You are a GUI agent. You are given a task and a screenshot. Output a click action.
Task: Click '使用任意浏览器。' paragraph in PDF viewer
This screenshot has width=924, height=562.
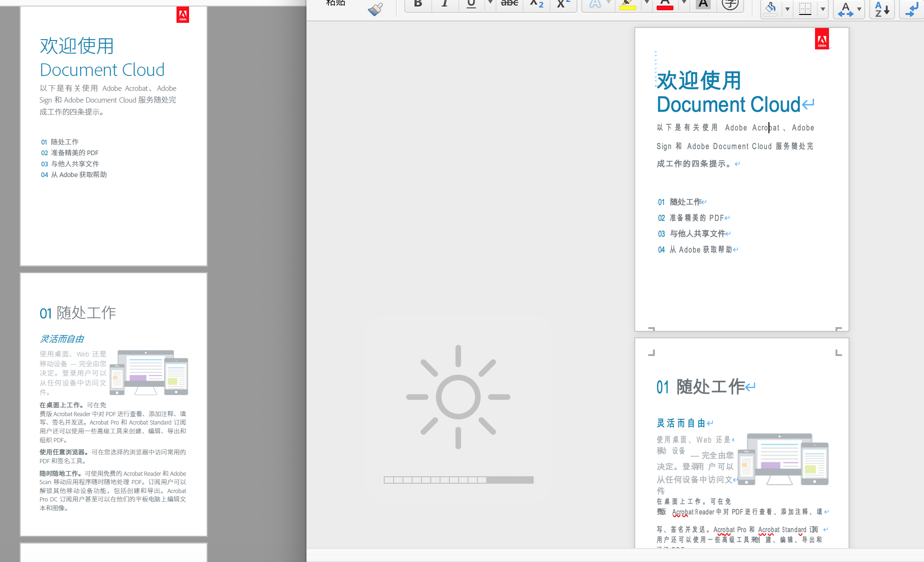point(113,456)
